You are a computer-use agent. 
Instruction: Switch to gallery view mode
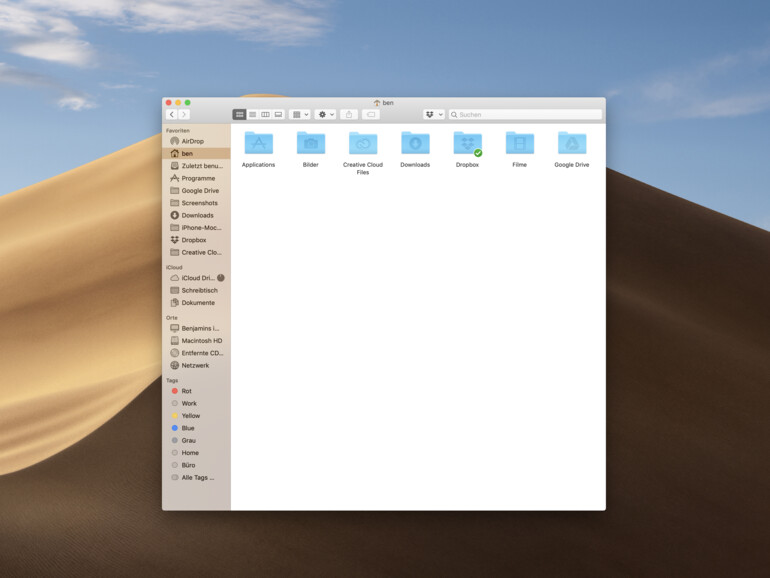pyautogui.click(x=278, y=114)
